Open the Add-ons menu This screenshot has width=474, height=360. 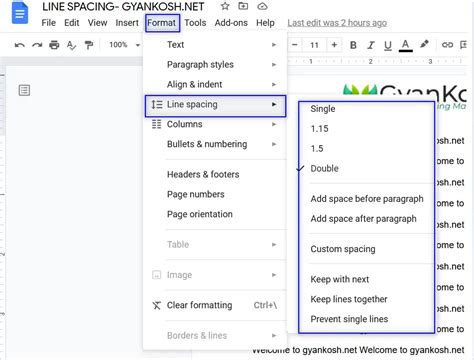click(231, 23)
